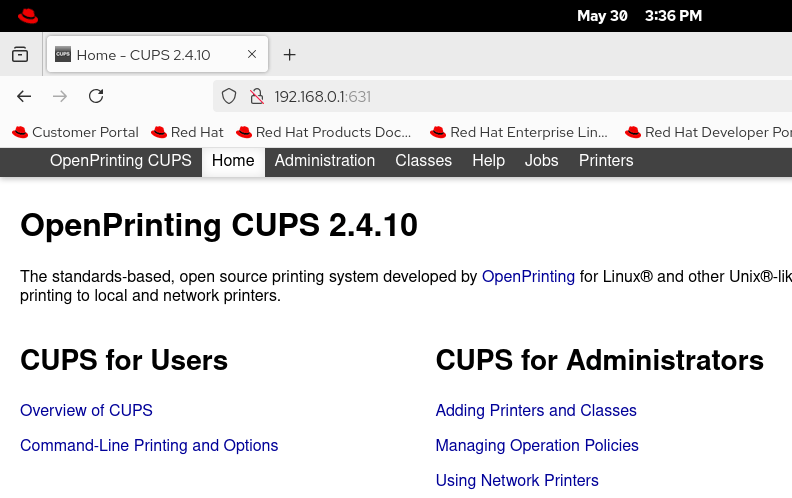Click the insecure connection padlock icon

pos(257,96)
